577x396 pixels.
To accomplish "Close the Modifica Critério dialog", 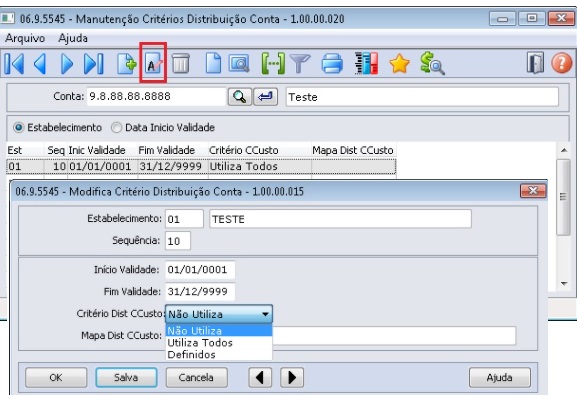I will click(533, 191).
